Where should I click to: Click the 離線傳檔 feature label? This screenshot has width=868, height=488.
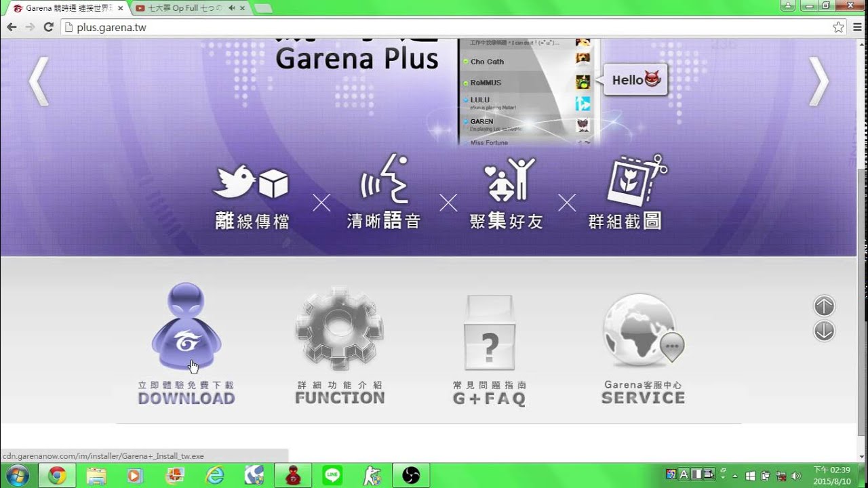click(x=252, y=221)
